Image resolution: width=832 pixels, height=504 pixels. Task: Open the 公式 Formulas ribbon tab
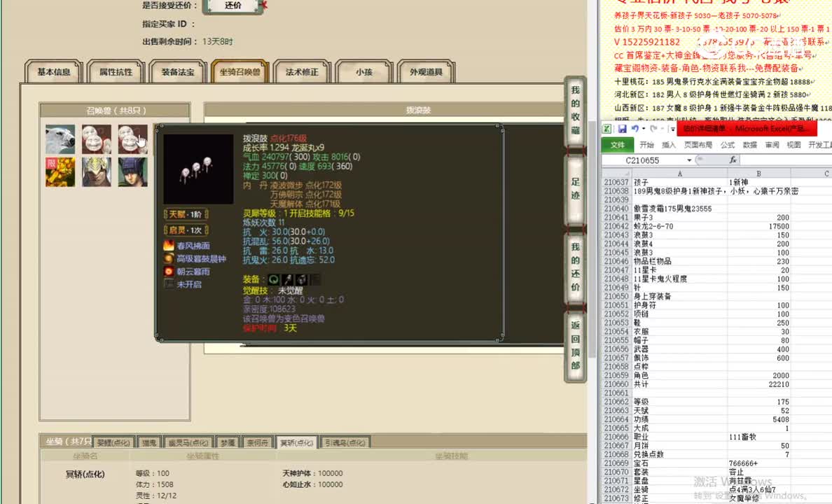tap(728, 145)
